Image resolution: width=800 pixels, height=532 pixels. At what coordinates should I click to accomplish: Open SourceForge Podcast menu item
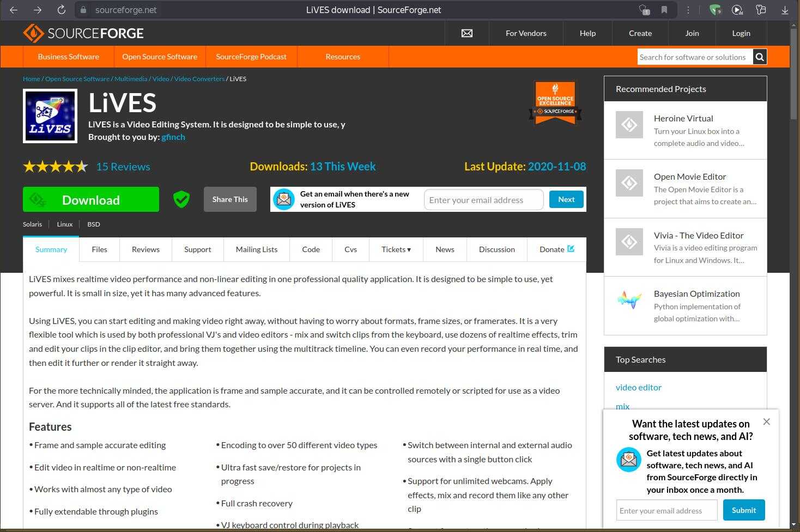click(251, 57)
